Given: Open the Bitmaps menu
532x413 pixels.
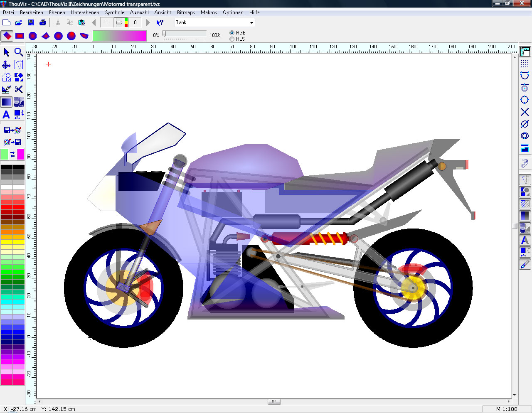Looking at the screenshot, I should (186, 12).
